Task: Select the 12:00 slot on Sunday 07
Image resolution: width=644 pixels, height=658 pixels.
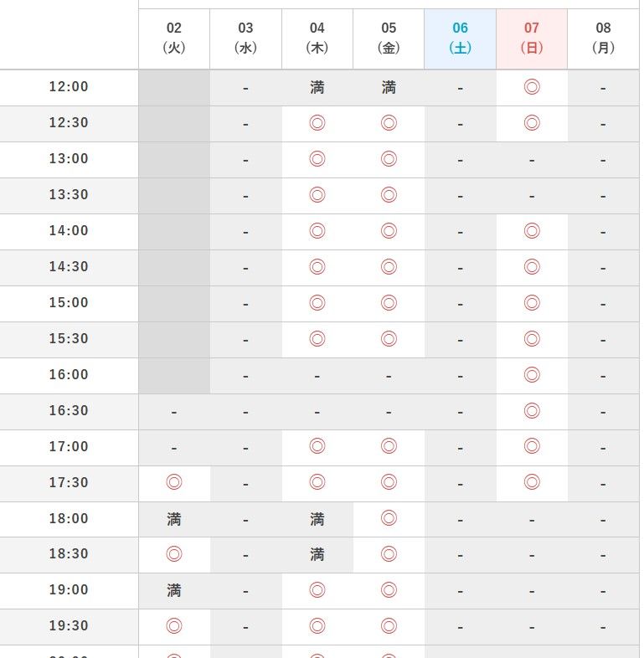Action: (x=532, y=87)
